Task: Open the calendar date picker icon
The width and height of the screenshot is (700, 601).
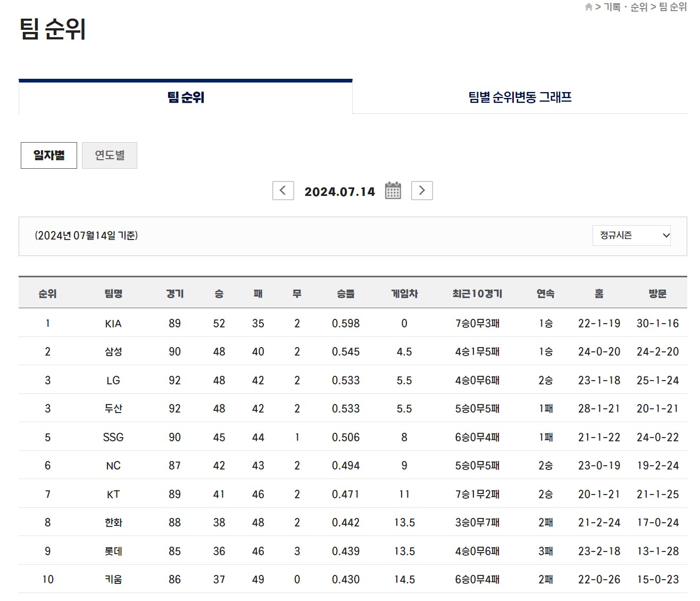Action: [x=393, y=191]
